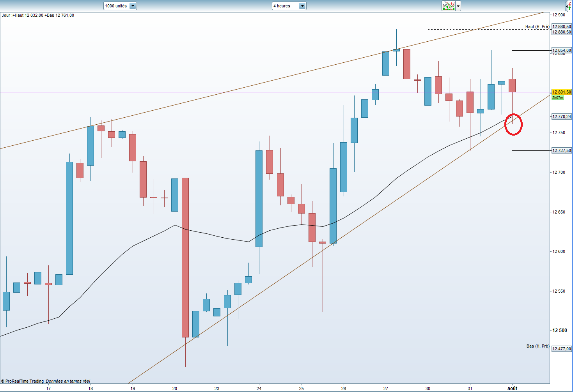The width and height of the screenshot is (573, 392).
Task: Click the date 19 on the time axis
Action: tap(133, 388)
